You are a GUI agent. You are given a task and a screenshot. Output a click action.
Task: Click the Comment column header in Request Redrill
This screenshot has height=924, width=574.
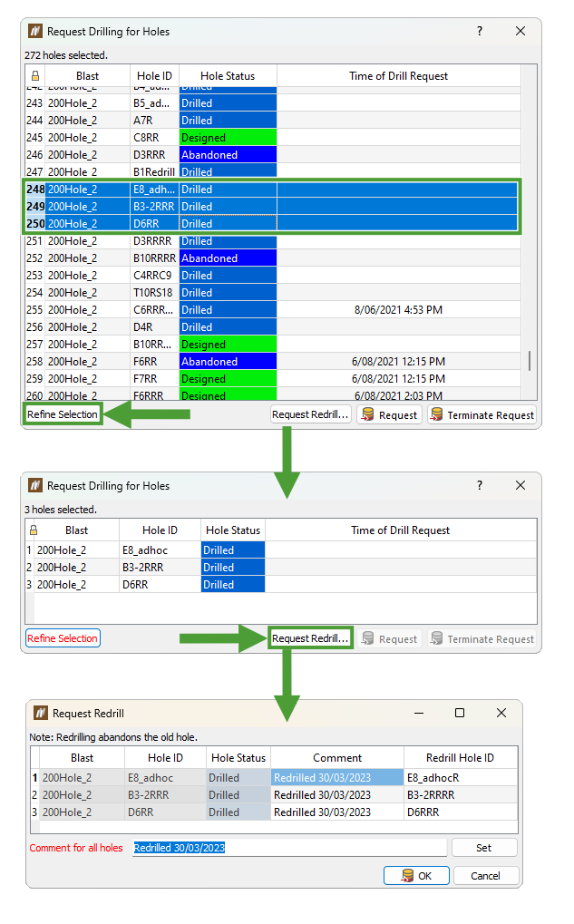(x=337, y=758)
